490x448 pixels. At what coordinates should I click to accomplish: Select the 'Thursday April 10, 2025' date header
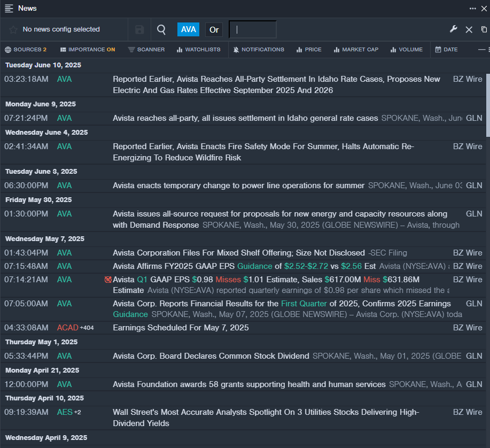(x=44, y=398)
